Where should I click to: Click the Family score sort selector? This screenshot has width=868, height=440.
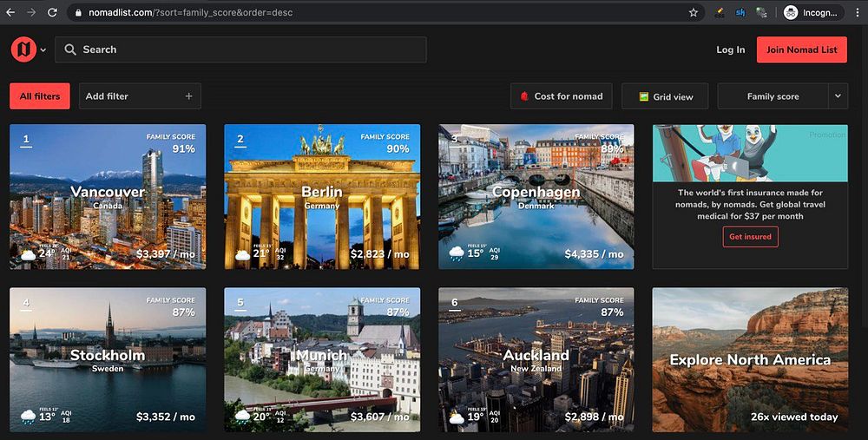pos(773,95)
